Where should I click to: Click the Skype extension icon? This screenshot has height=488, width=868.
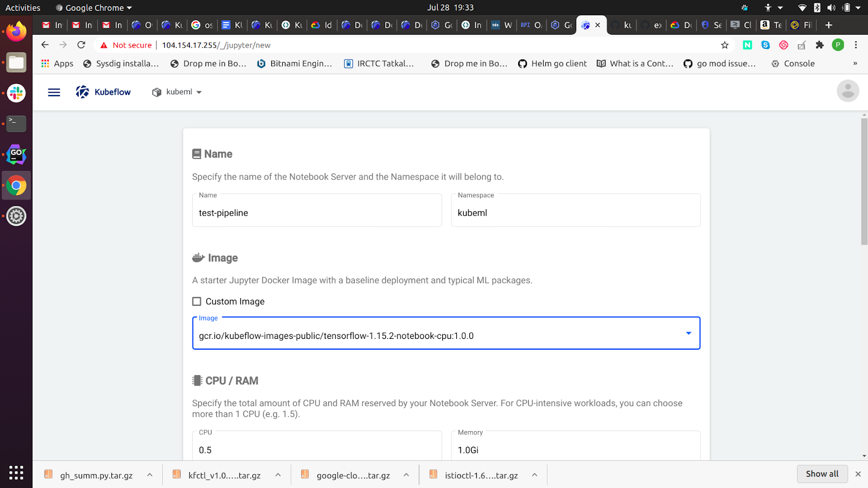[x=765, y=45]
